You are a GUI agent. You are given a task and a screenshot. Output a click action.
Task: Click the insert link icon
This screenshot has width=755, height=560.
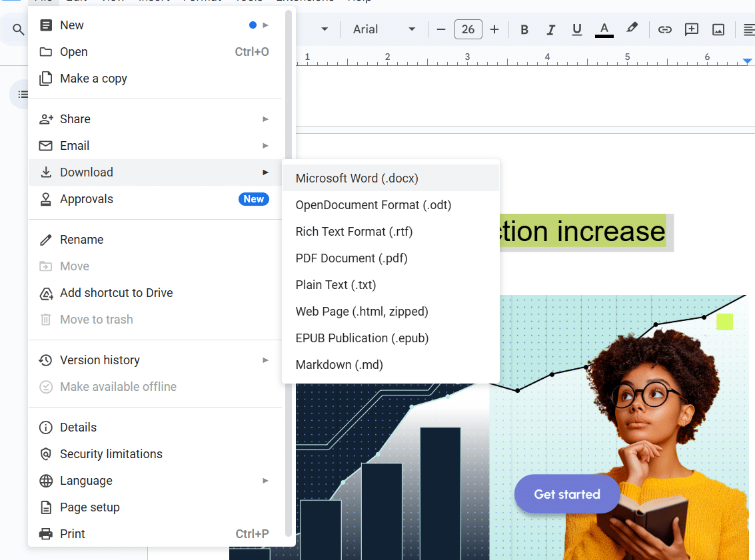tap(664, 30)
